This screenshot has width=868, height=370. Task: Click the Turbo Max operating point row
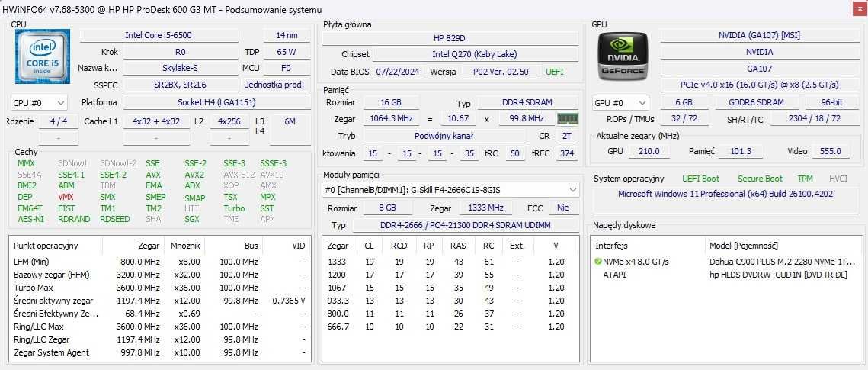159,288
